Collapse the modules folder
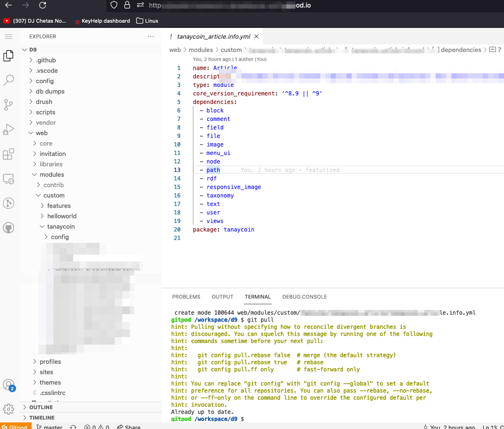 (91, 175)
